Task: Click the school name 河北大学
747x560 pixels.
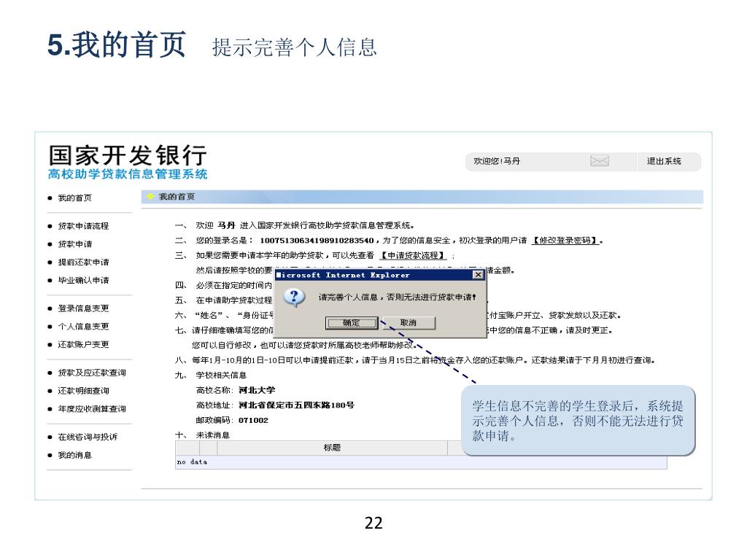Action: tap(257, 390)
